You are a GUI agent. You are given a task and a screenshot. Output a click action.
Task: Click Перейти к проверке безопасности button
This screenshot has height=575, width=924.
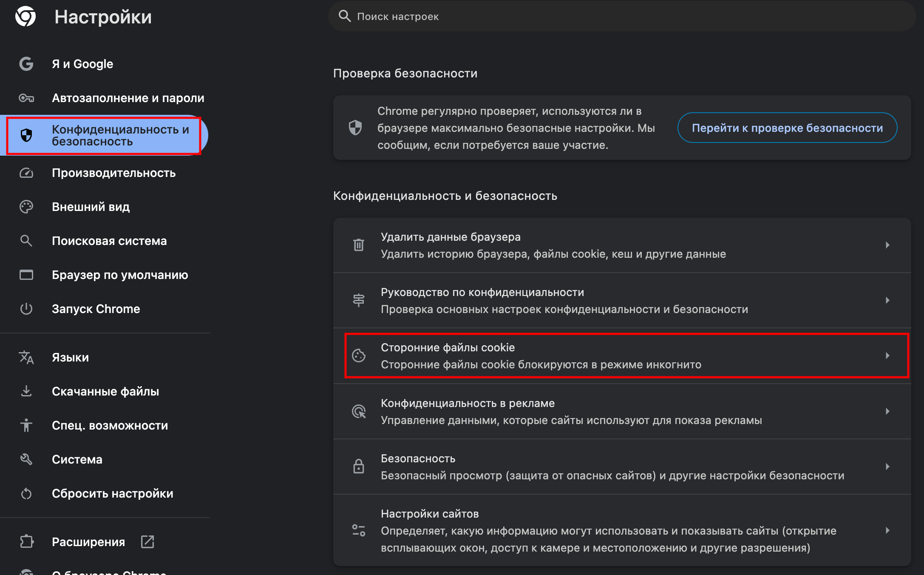click(787, 128)
